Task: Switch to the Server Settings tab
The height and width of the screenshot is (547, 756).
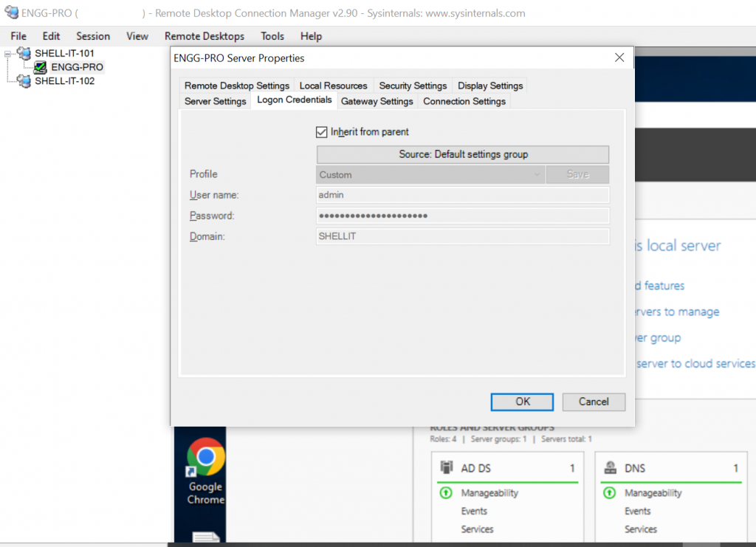Action: (215, 101)
